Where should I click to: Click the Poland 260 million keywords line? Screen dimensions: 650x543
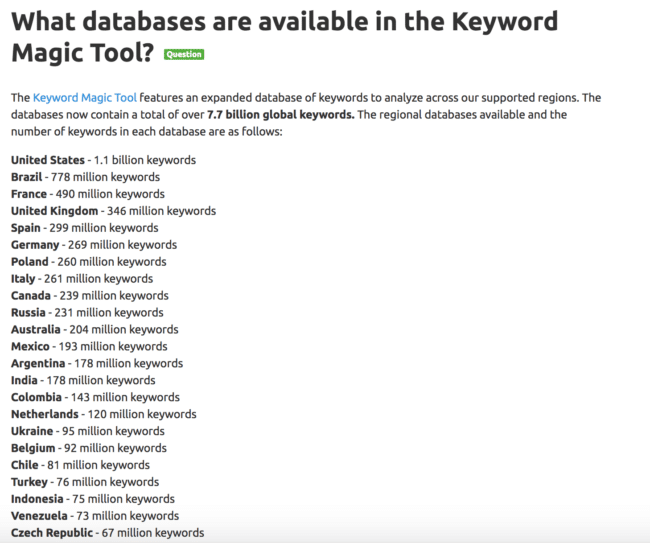point(89,262)
